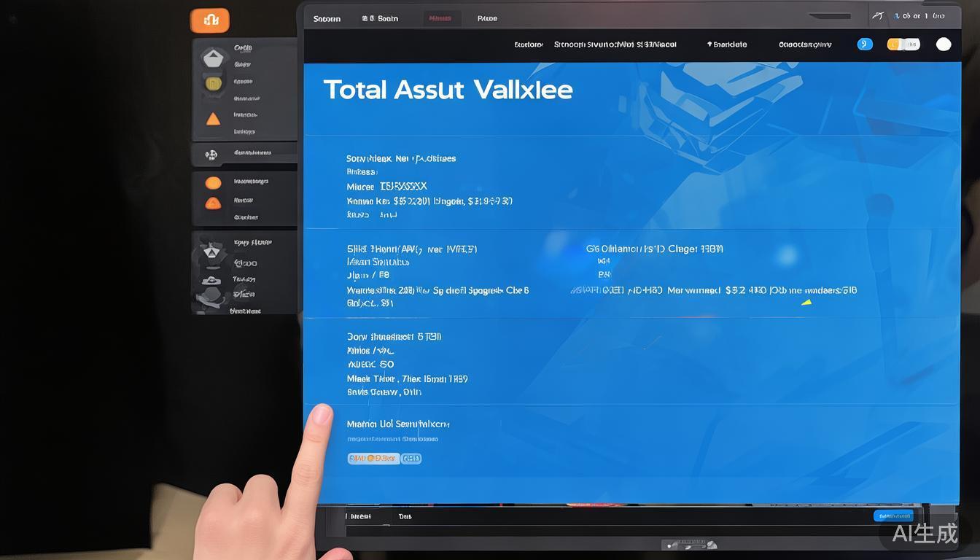Viewport: 980px width, 560px height.
Task: Click the orange oval icon in second sidebar group
Action: click(213, 183)
